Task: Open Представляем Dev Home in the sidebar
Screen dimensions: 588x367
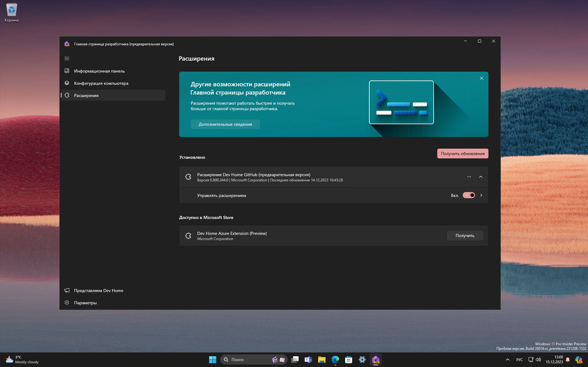Action: tap(113, 290)
